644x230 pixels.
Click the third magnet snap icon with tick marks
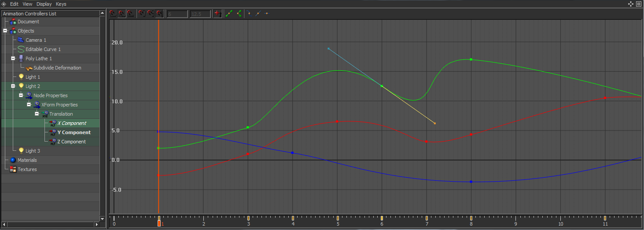coord(131,14)
